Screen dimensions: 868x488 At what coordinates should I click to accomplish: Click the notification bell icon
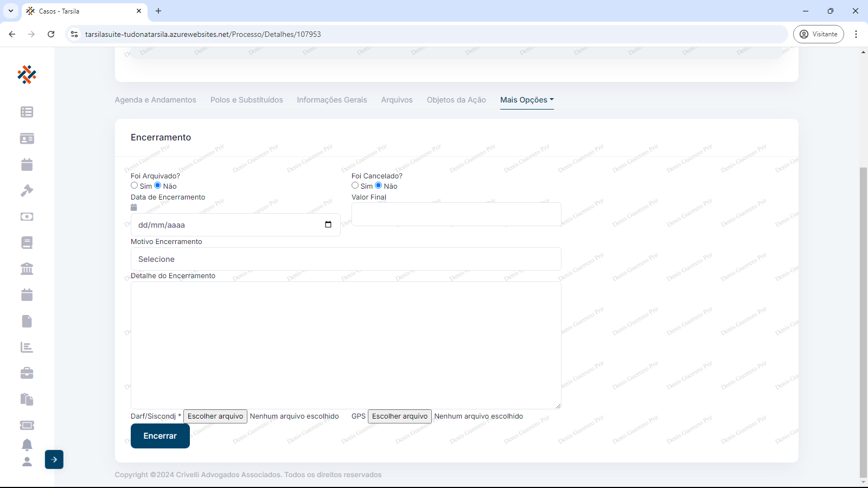pos(27,445)
